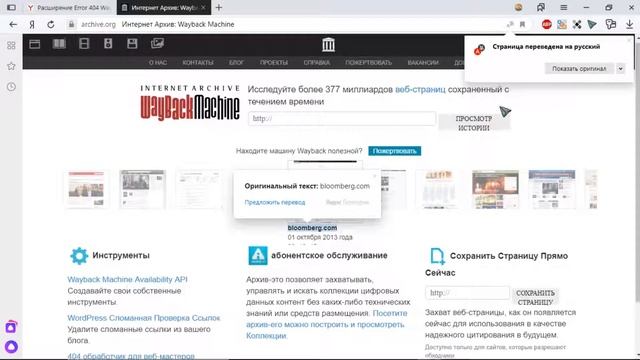Click the blue Пожертвовать button
The height and width of the screenshot is (360, 640).
[394, 151]
